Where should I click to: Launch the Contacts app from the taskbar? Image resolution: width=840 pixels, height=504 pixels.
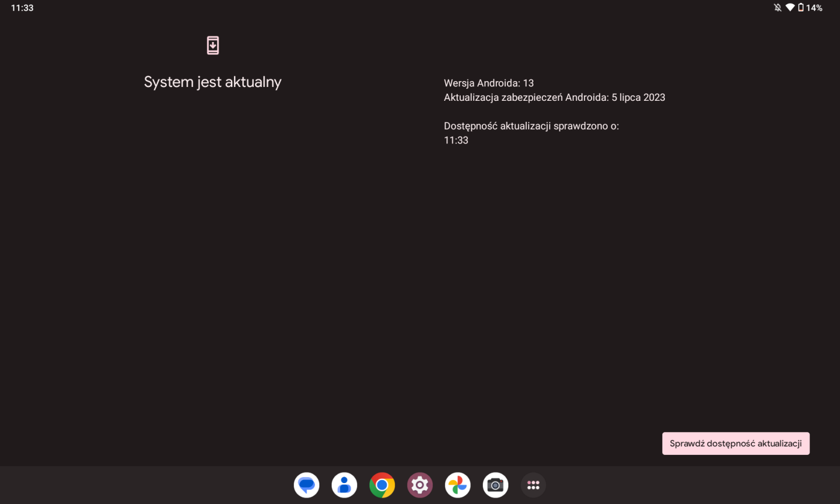[344, 485]
